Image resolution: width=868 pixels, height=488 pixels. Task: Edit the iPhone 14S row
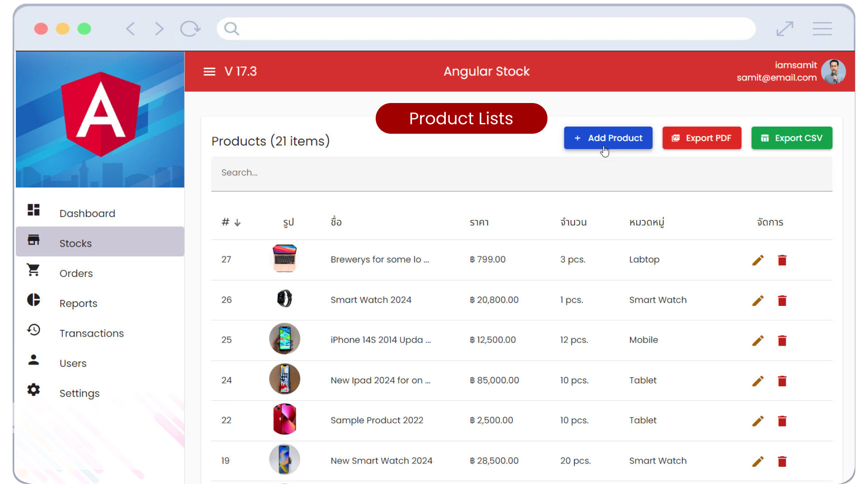coord(758,340)
